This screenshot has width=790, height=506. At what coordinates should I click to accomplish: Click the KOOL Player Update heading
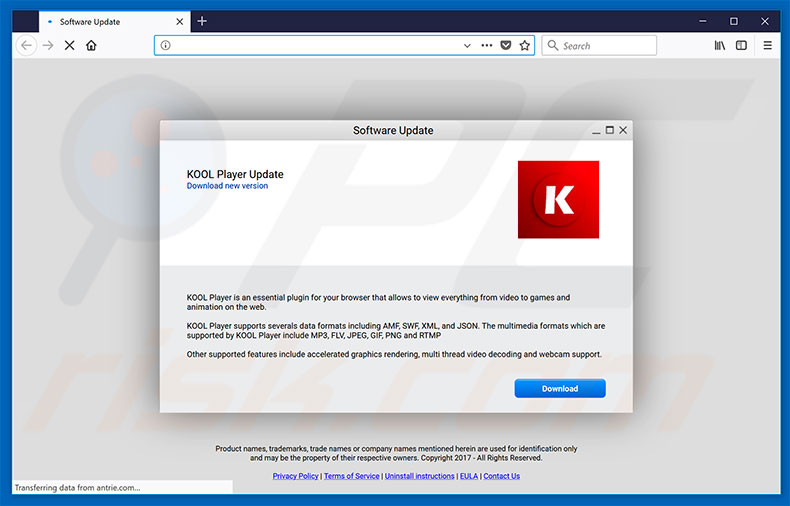tap(235, 174)
